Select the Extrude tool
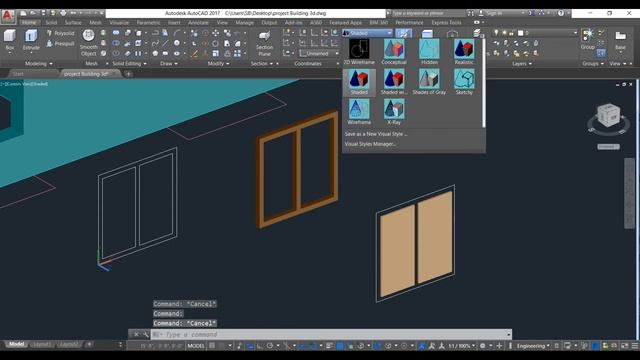This screenshot has height=360, width=640. (x=31, y=40)
